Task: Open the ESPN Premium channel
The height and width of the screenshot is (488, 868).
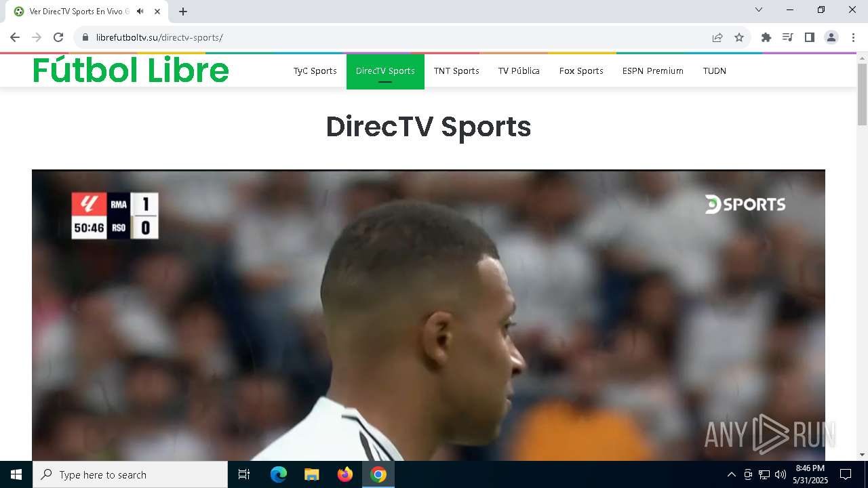Action: 653,70
